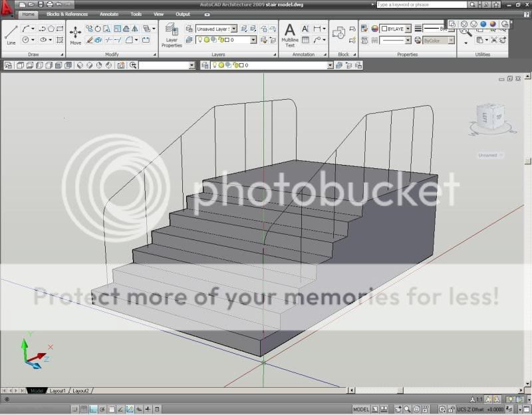532x415 pixels.
Task: Click the layer 0 color swatch in Layers panel
Action: coord(227,40)
